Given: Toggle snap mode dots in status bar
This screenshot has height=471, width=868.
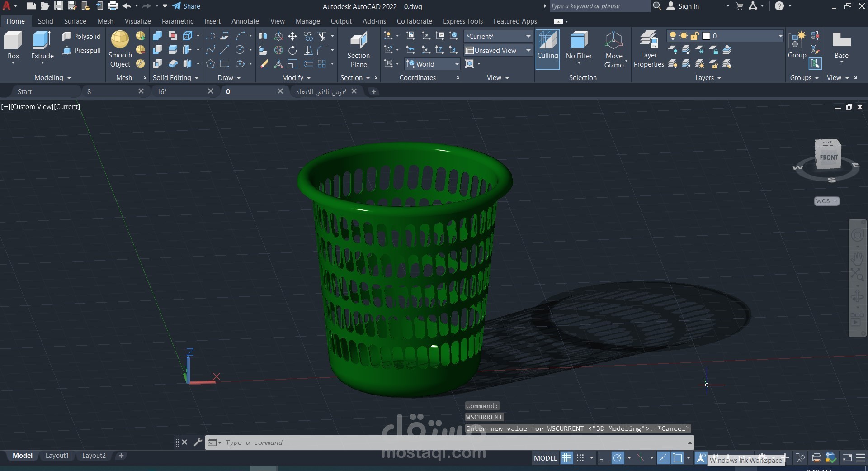Looking at the screenshot, I should tap(580, 458).
